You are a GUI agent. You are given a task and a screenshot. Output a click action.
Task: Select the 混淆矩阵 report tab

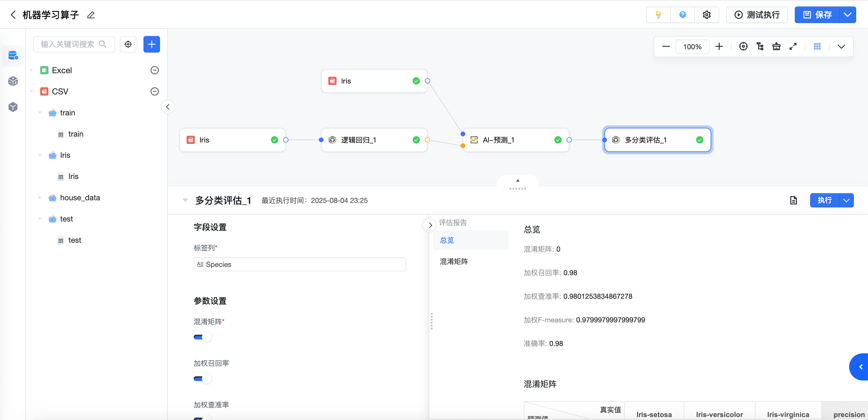point(470,262)
